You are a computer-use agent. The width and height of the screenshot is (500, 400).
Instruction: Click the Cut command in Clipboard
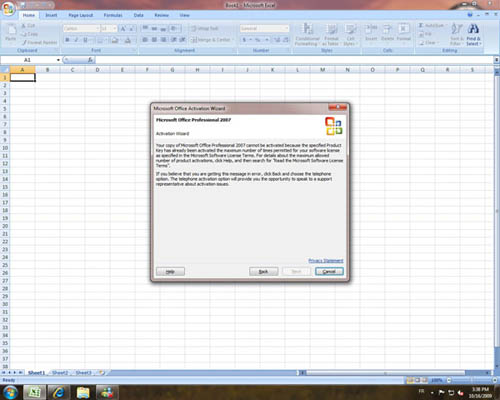point(28,26)
